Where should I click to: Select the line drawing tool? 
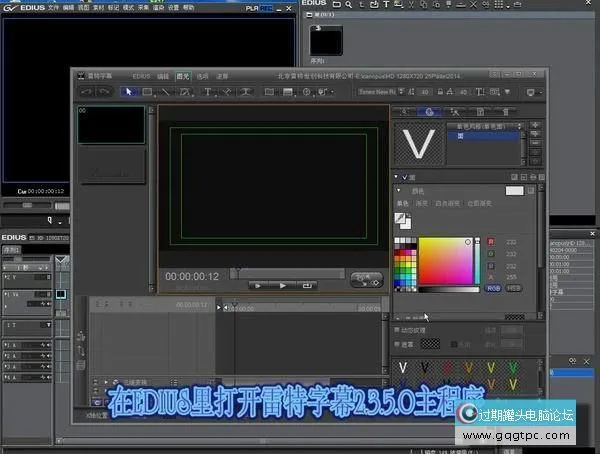(166, 92)
